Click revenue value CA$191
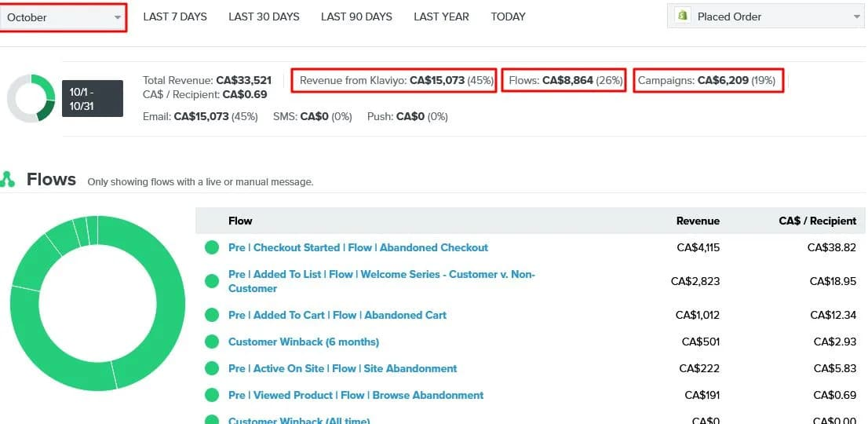This screenshot has height=424, width=868. [x=702, y=395]
